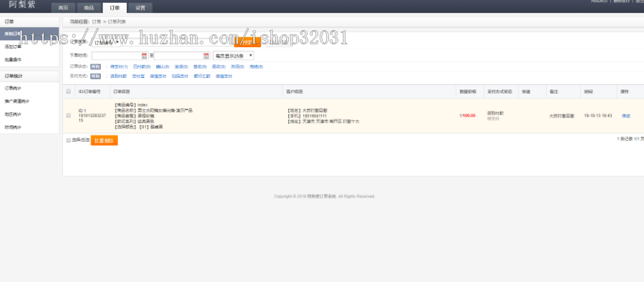Open the 每页显示25条 page size dropdown
644x282 pixels.
[x=233, y=56]
